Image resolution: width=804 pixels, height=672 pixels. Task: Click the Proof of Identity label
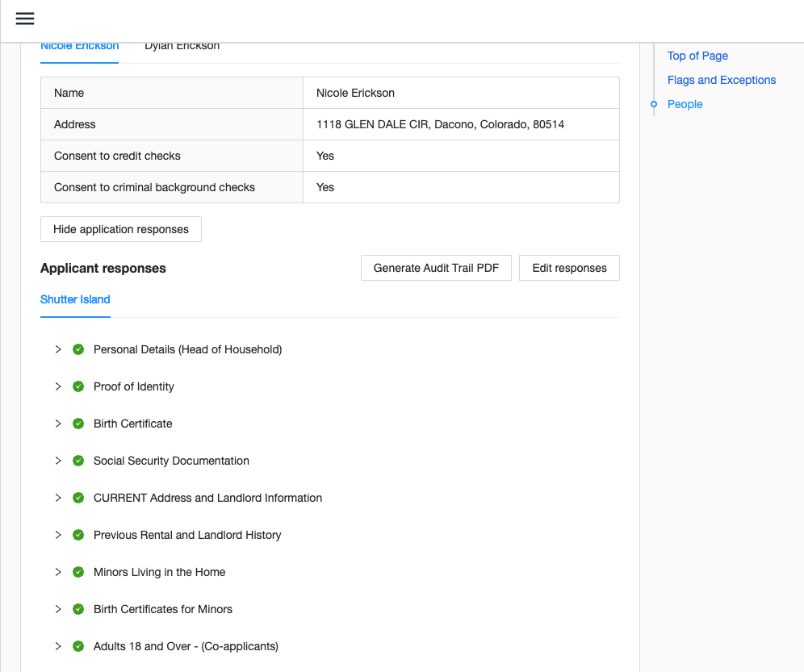(x=134, y=386)
